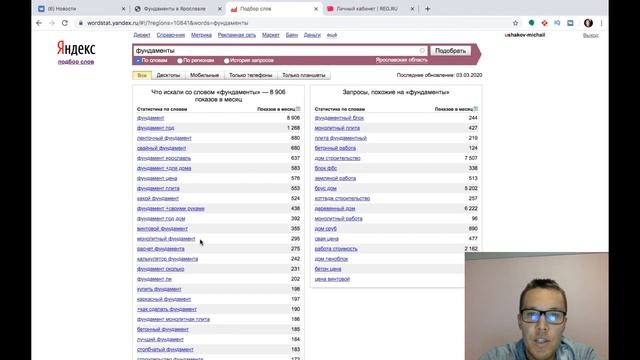Click sort icon beside left 'Показов в месяц'
This screenshot has height=360, width=640.
point(298,109)
